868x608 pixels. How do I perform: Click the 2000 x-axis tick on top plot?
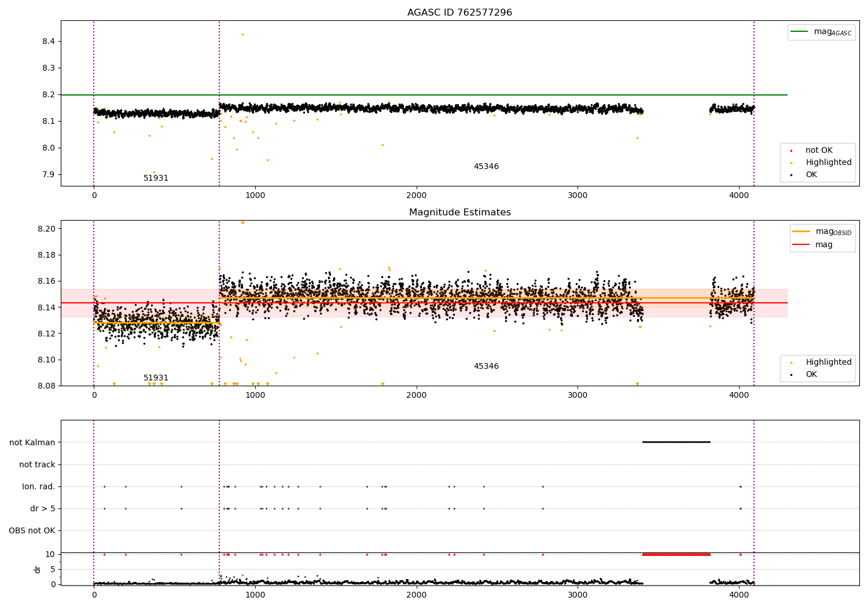click(417, 195)
